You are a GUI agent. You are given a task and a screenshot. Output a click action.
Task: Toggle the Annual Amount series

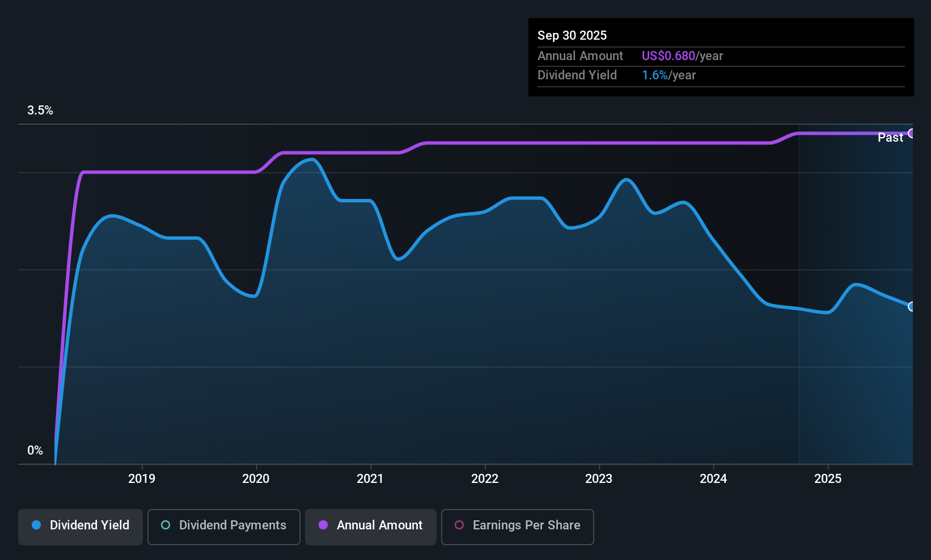pos(371,527)
